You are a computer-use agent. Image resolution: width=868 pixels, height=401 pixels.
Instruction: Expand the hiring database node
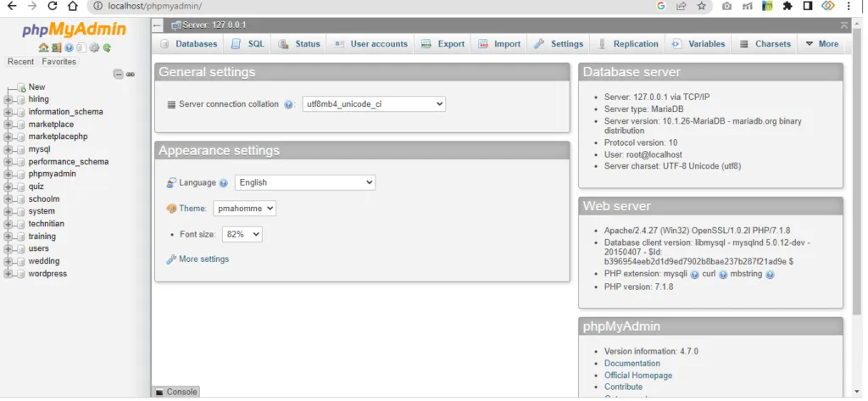(x=8, y=100)
